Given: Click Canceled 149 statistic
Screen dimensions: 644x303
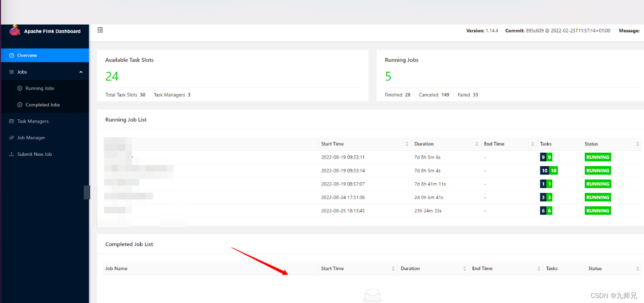Looking at the screenshot, I should 434,95.
